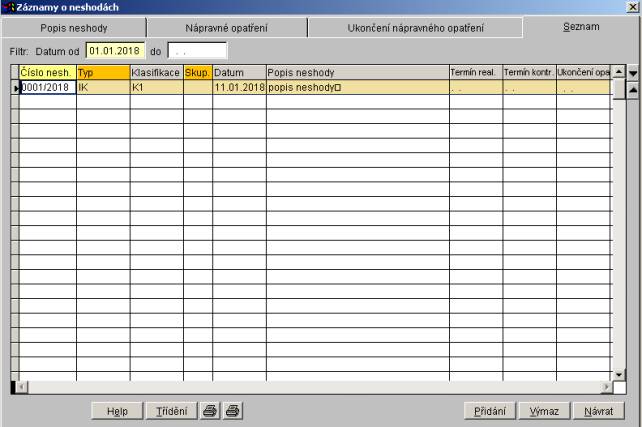642x427 pixels.
Task: Open the Nápravné opatření tab
Action: [226, 27]
